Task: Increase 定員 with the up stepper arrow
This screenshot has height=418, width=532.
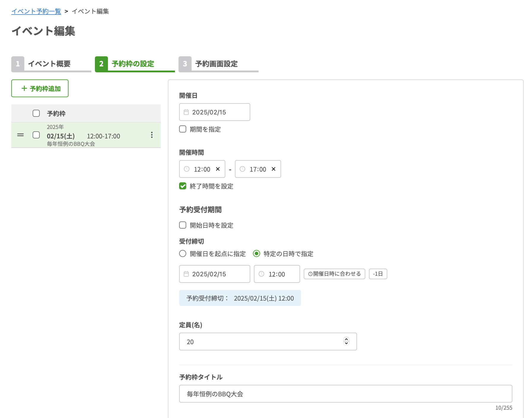Action: coord(346,339)
